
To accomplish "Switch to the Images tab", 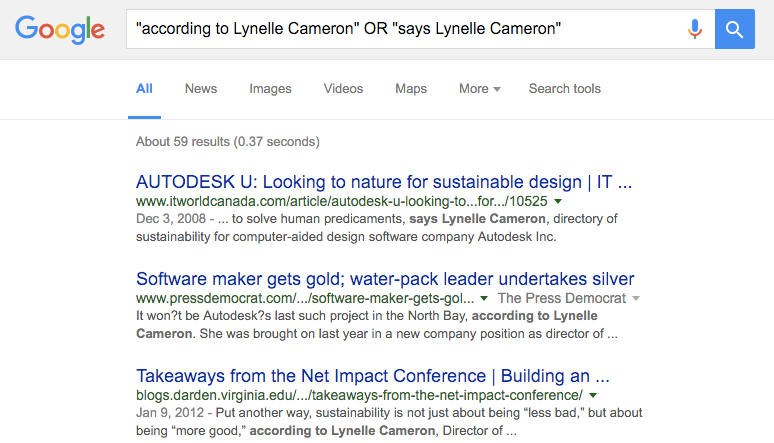I will pos(270,89).
